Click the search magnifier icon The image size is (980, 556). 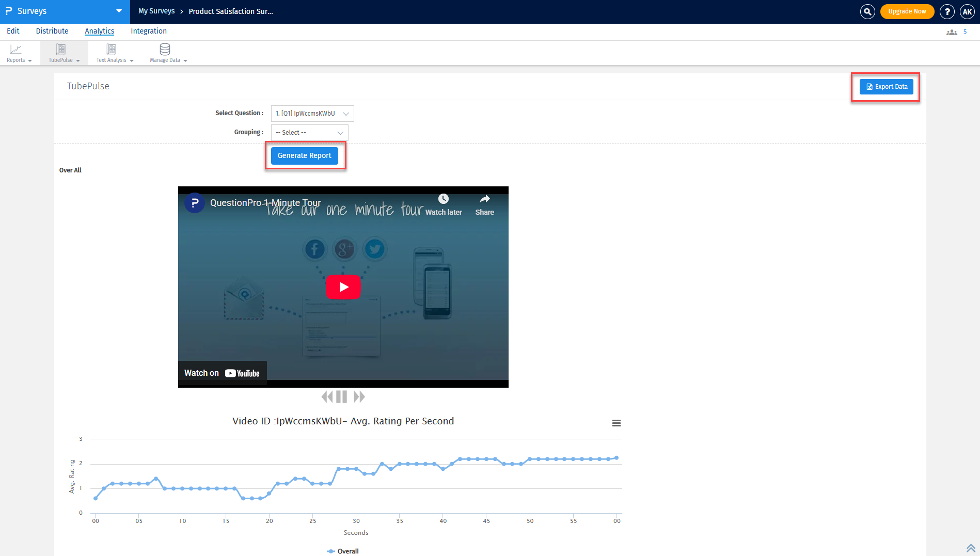867,11
